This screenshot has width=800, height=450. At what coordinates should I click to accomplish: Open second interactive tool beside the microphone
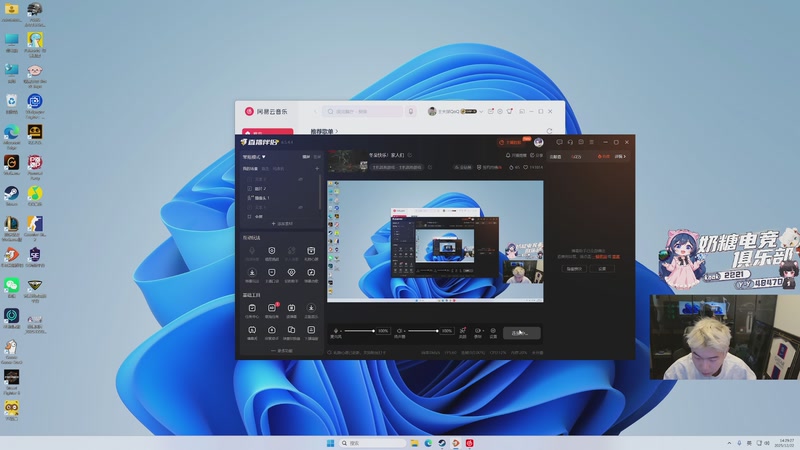[271, 253]
